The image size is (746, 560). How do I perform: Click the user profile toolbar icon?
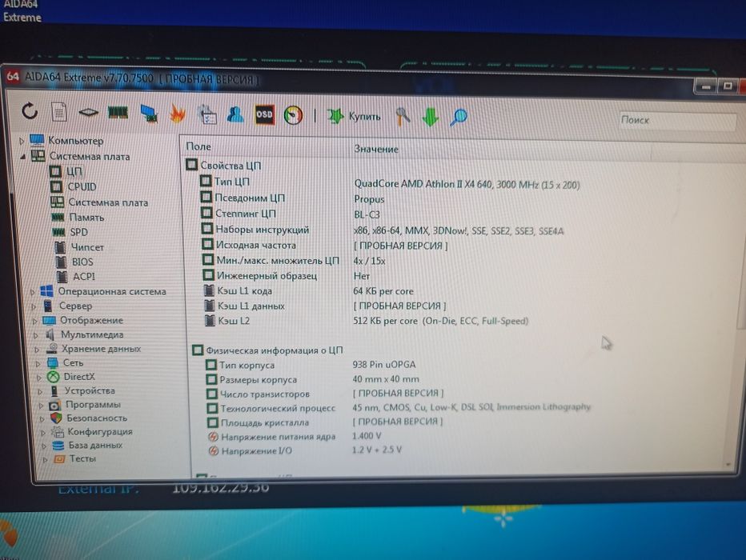235,114
